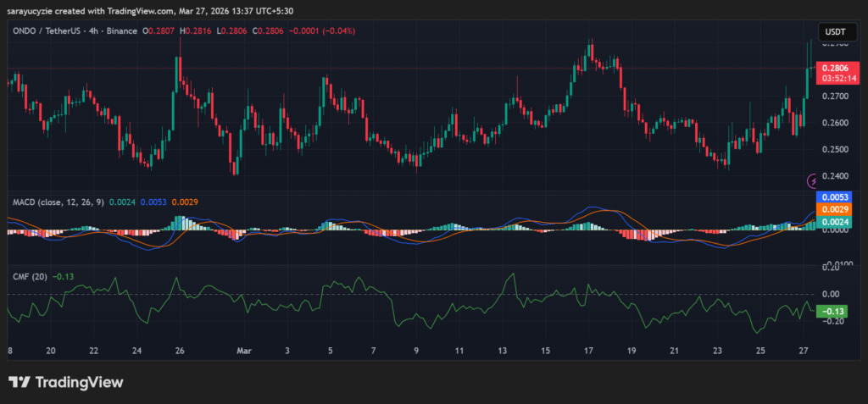Click the purple lightning bolt icon
This screenshot has width=868, height=404.
click(x=812, y=180)
